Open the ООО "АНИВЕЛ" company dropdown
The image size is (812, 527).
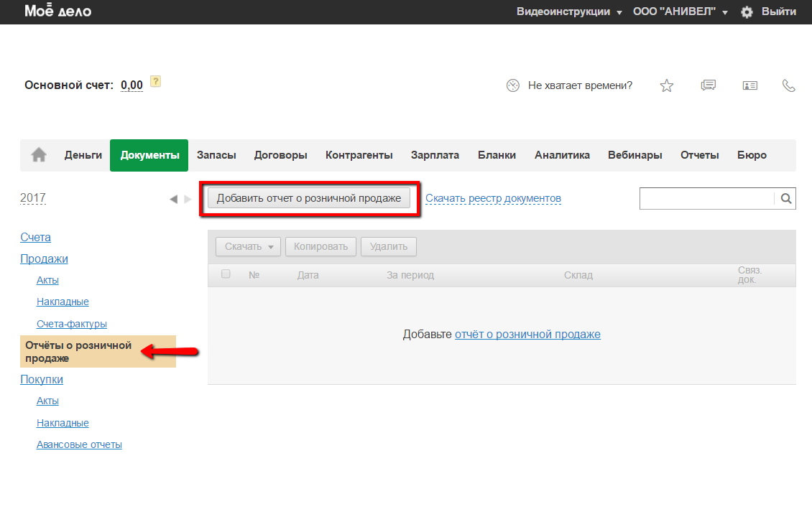click(680, 12)
